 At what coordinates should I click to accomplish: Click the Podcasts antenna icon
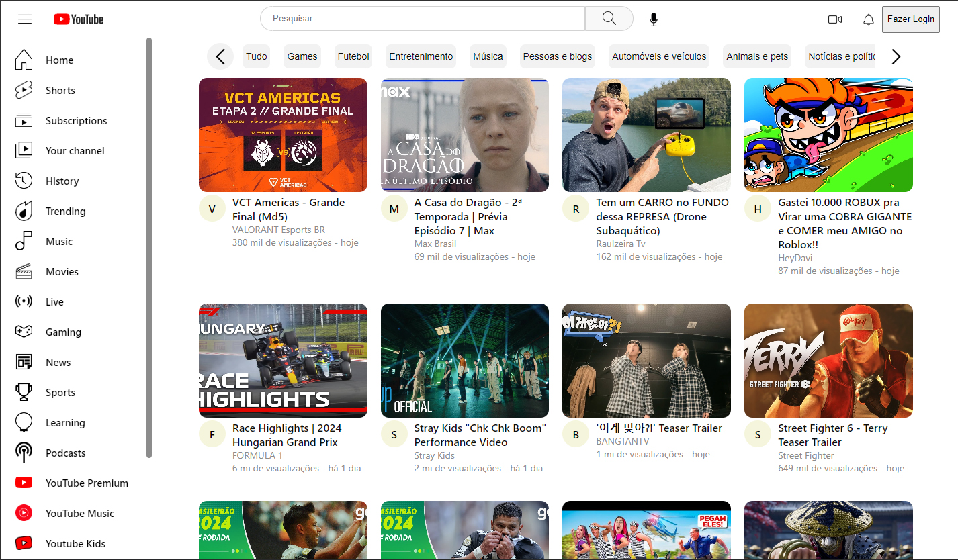click(x=24, y=453)
